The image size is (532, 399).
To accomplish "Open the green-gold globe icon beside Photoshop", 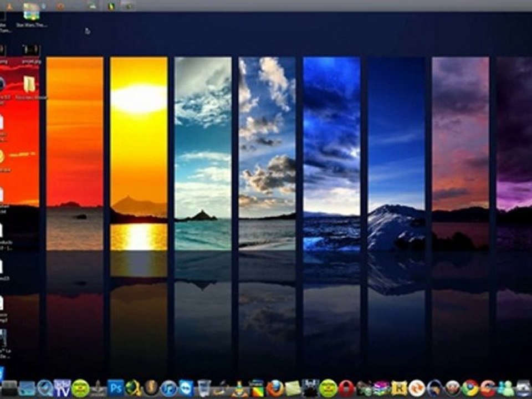I will (x=134, y=388).
